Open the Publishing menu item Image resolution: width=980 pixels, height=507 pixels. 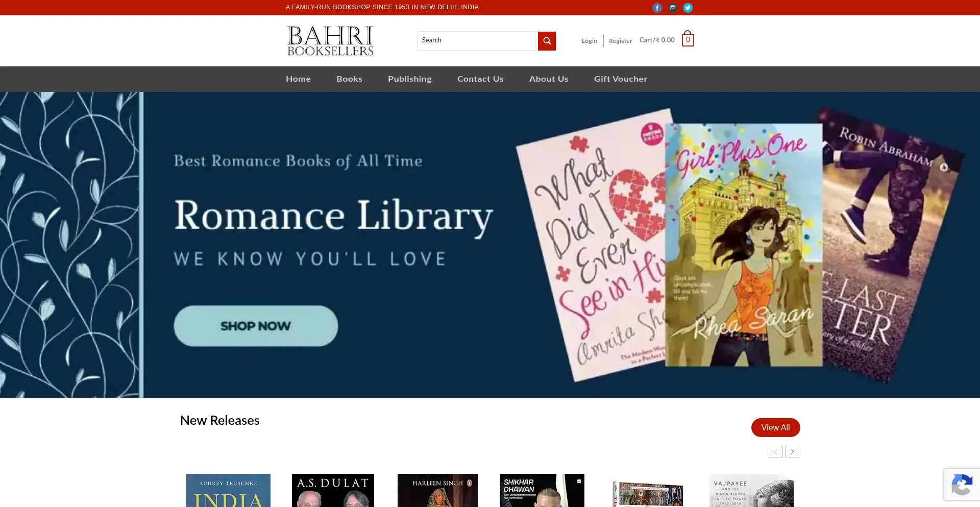coord(409,79)
